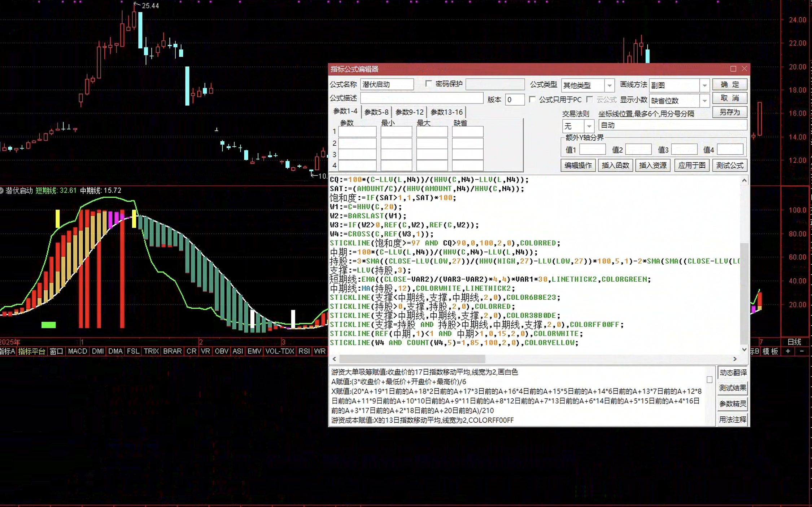Click the 测试公式 button
The image size is (812, 507).
[x=730, y=165]
